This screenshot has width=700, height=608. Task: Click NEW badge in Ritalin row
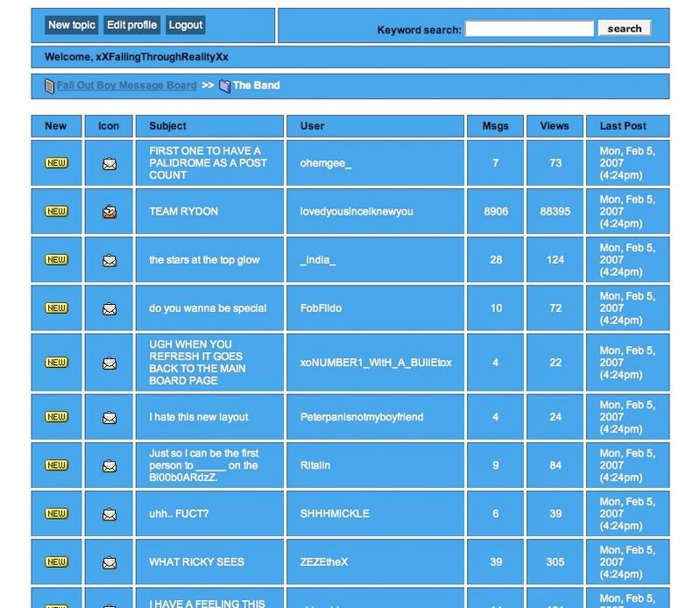coord(56,465)
